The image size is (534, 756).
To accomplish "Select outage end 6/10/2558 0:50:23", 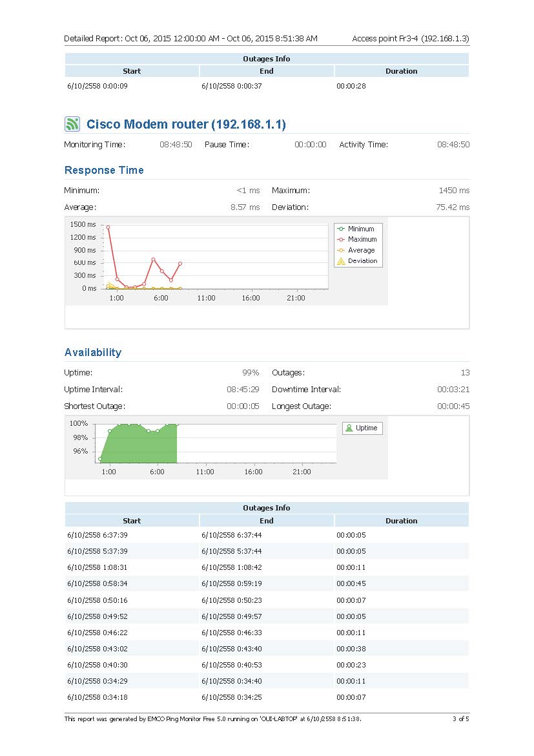I will coord(232,600).
